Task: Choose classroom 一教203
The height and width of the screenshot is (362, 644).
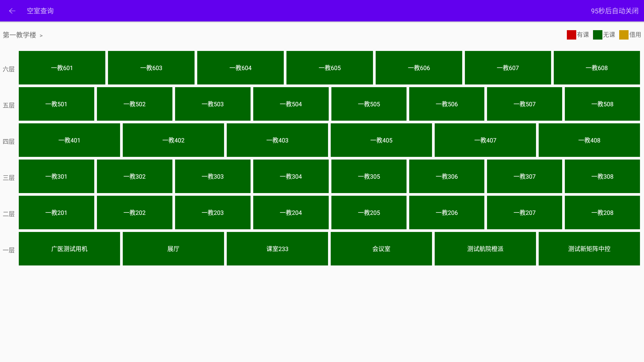Action: [213, 213]
